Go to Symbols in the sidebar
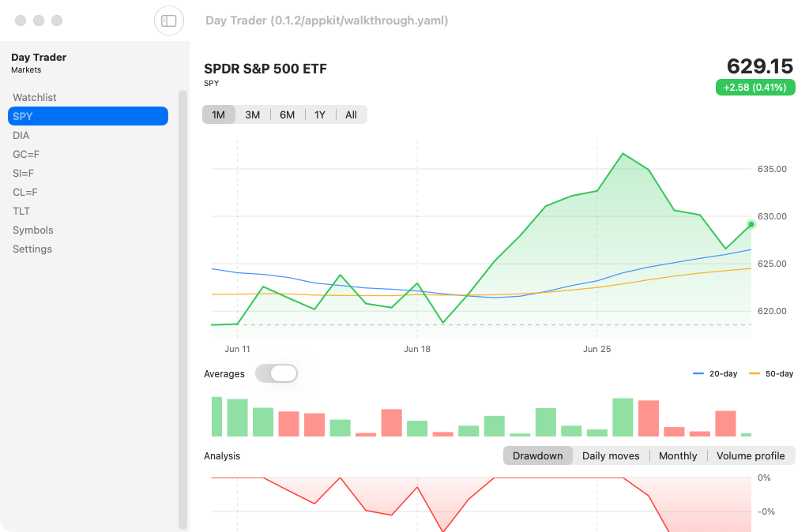Viewport: 809px width, 532px height. click(88, 230)
